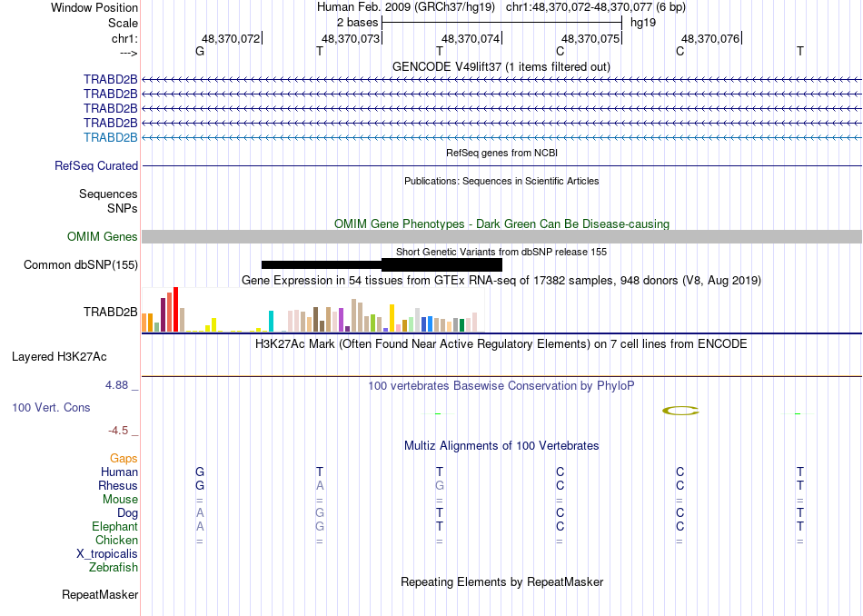Click the 2 bases scale bar
Viewport: 863px width, 616px height.
pos(501,23)
